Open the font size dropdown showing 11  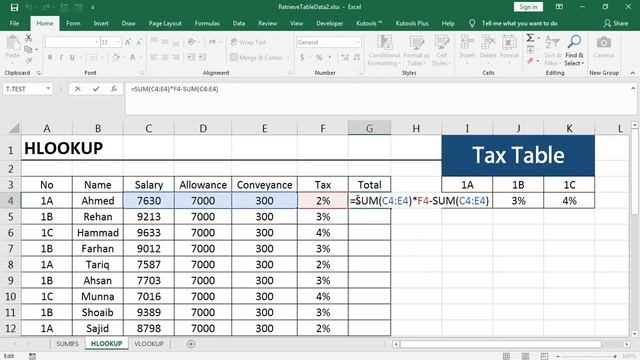(x=118, y=42)
